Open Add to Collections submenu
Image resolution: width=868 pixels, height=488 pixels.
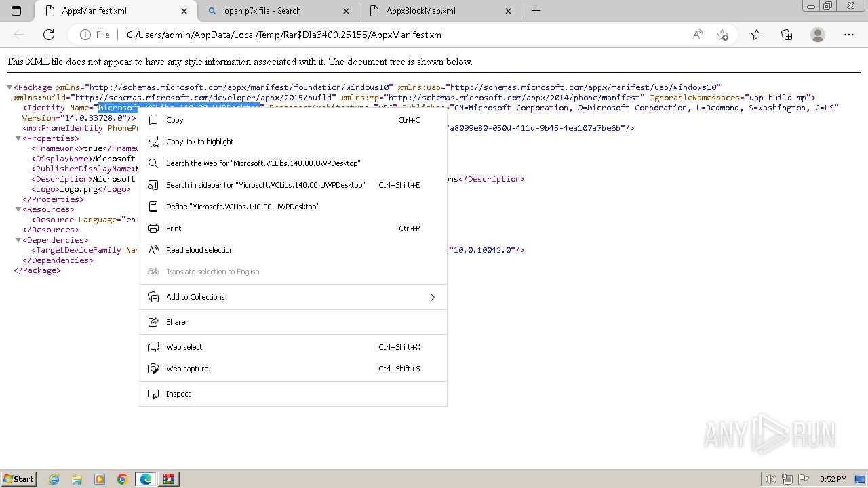(x=292, y=297)
